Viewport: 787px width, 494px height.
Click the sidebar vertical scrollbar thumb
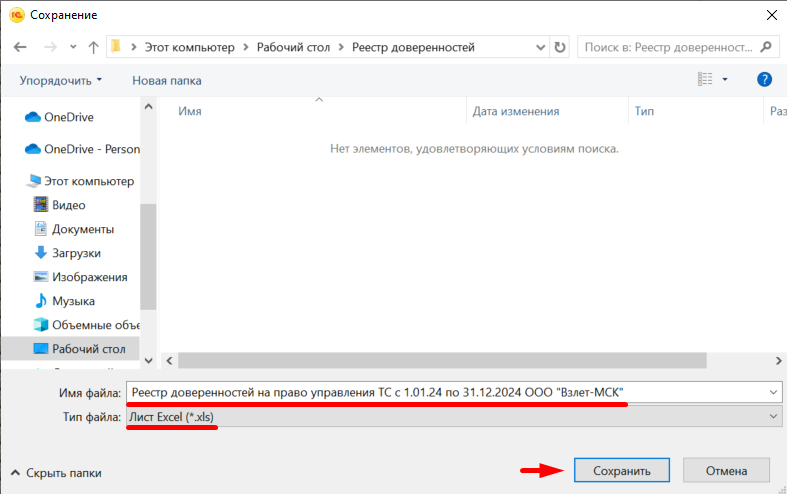point(149,257)
